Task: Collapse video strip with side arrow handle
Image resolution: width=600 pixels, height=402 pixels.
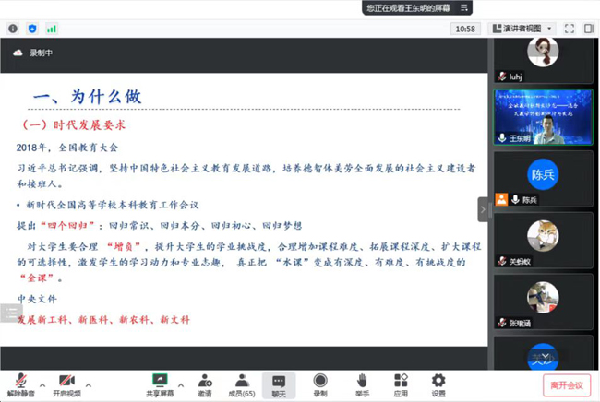Action: [x=483, y=209]
